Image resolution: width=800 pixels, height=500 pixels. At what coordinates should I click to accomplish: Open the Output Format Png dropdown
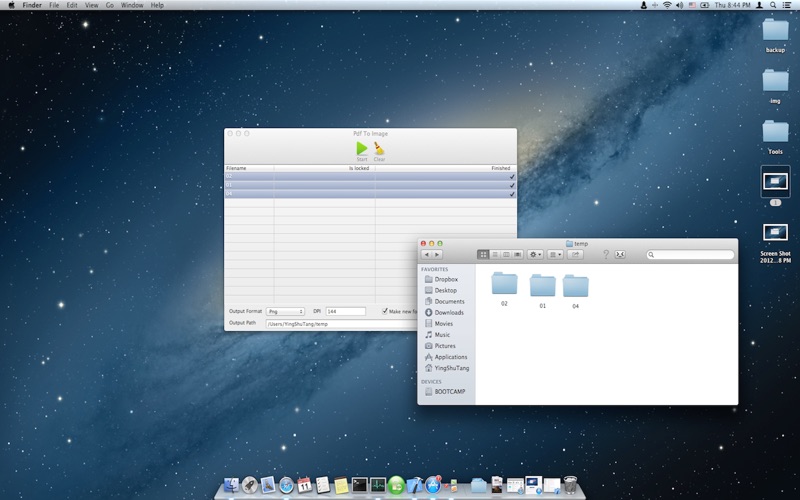(x=285, y=311)
